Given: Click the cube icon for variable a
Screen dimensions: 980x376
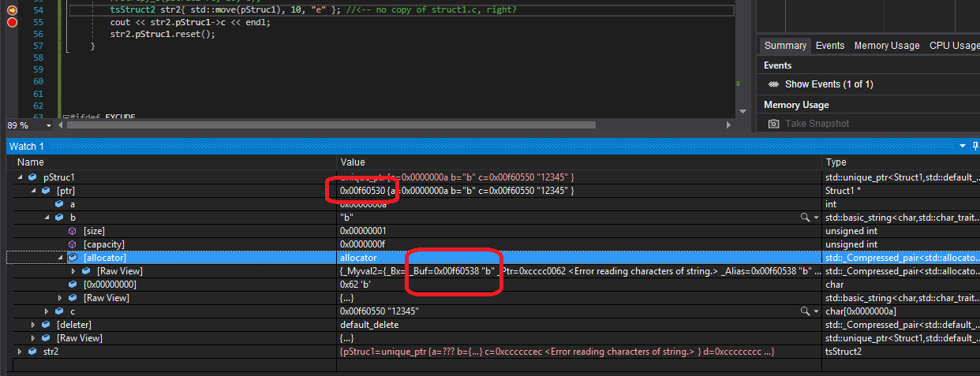Looking at the screenshot, I should click(59, 204).
